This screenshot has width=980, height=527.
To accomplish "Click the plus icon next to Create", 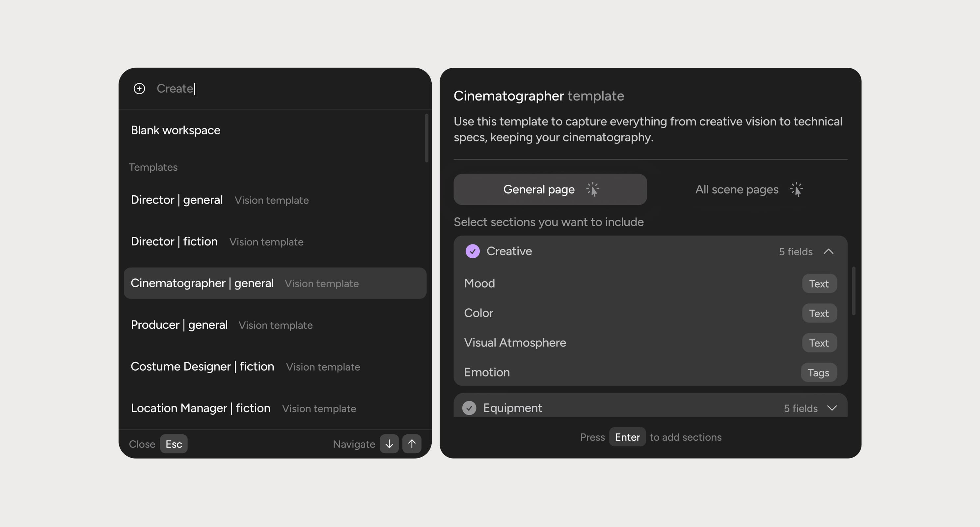I will pos(139,88).
